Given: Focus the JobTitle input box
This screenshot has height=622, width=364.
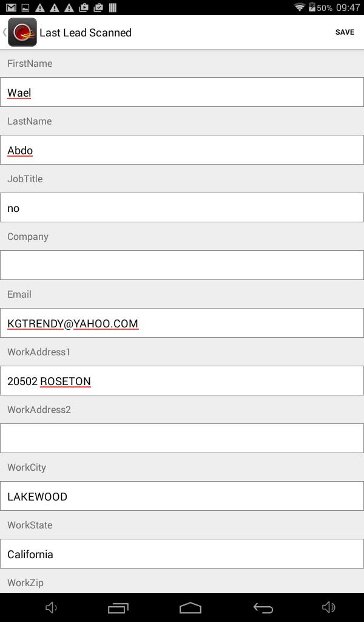Looking at the screenshot, I should tap(182, 208).
